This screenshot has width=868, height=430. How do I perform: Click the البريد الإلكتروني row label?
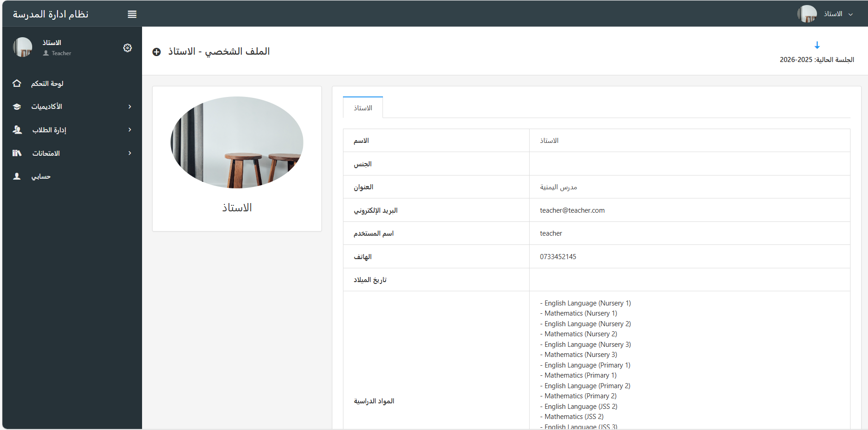[x=376, y=210]
